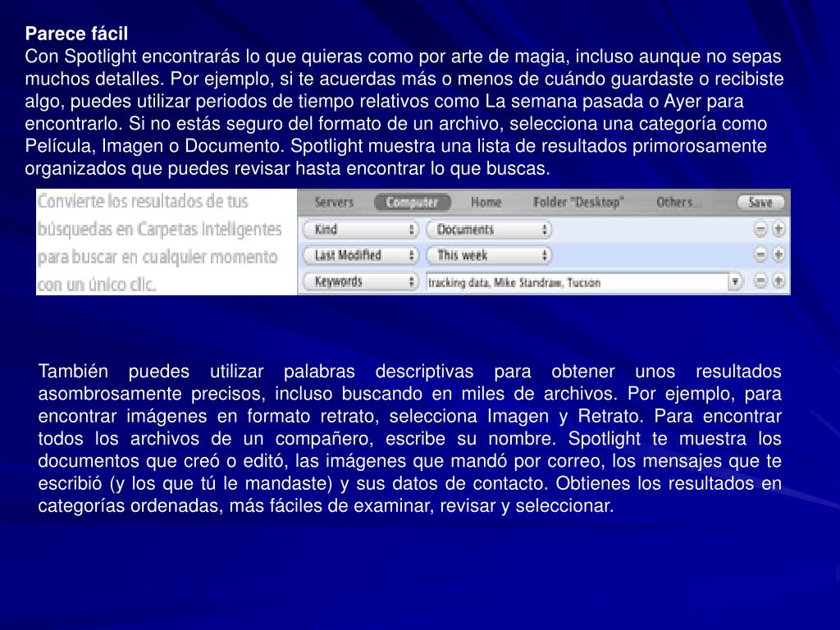
Task: Add a row after Kind with plus
Action: [778, 230]
